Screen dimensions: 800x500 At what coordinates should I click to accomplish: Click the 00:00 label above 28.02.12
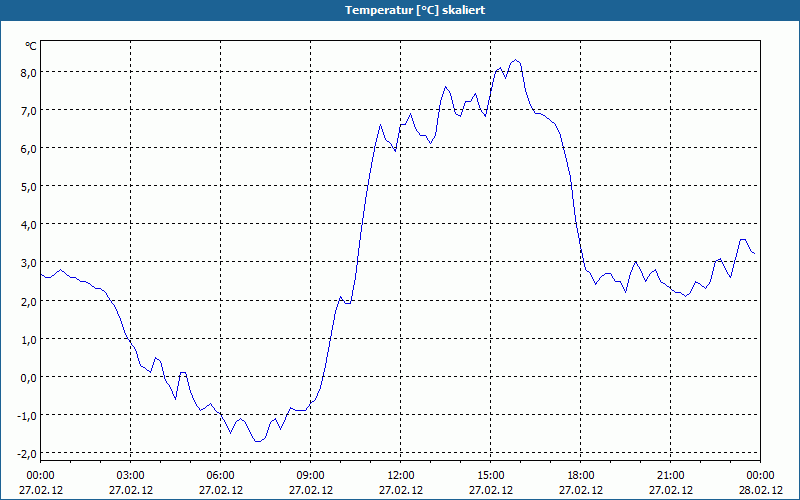coord(760,476)
